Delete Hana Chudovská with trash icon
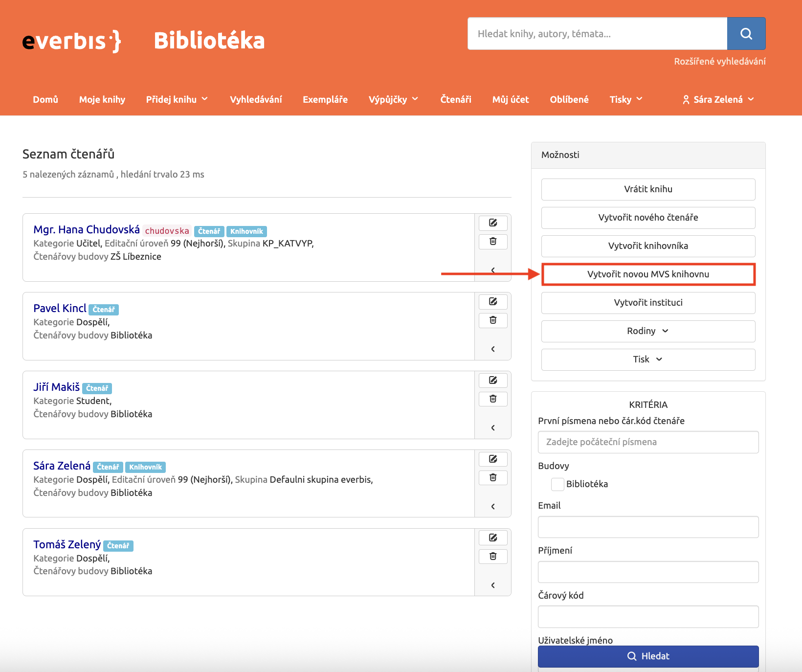The height and width of the screenshot is (672, 802). 493,242
